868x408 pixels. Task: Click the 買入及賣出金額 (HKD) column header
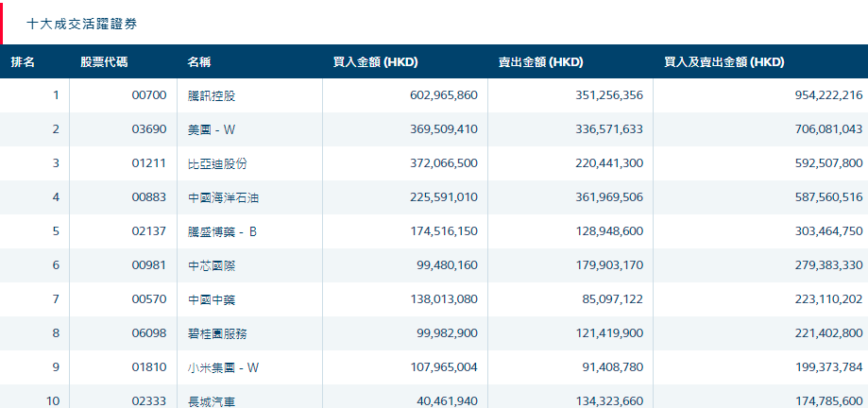click(x=724, y=62)
